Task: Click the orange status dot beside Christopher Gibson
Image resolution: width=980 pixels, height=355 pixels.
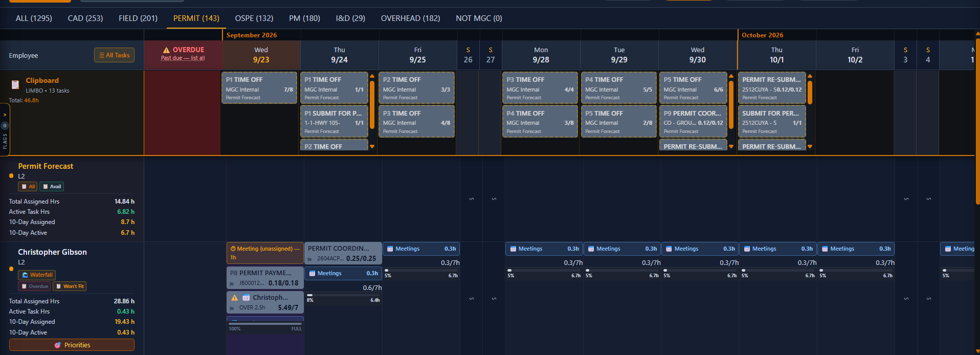Action: point(11,269)
